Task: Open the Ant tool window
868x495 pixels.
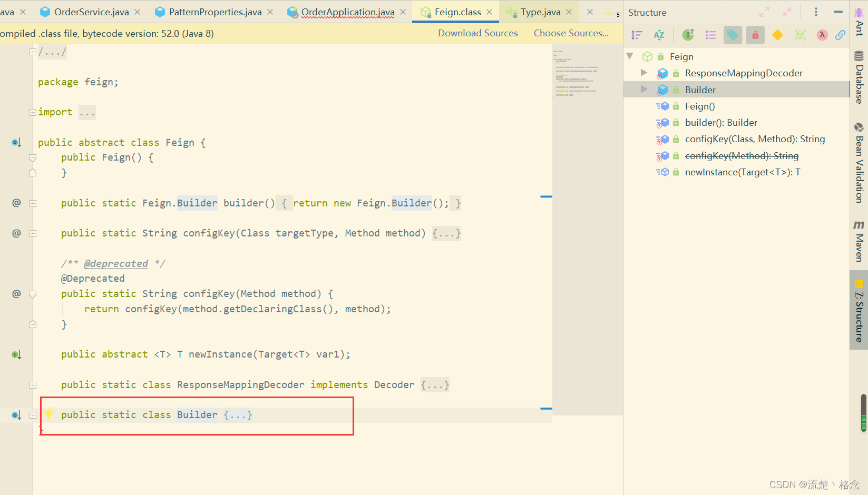Action: pyautogui.click(x=859, y=22)
